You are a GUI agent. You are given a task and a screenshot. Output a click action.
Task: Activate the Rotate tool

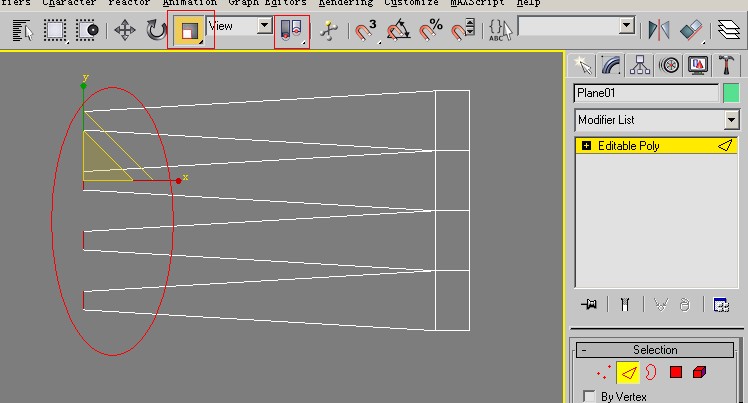pyautogui.click(x=156, y=30)
